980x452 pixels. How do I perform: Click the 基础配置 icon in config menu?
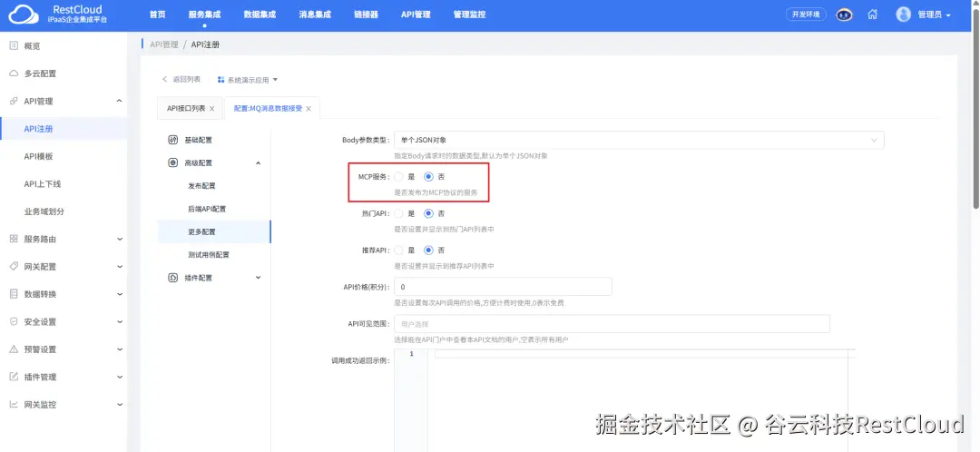[x=173, y=140]
